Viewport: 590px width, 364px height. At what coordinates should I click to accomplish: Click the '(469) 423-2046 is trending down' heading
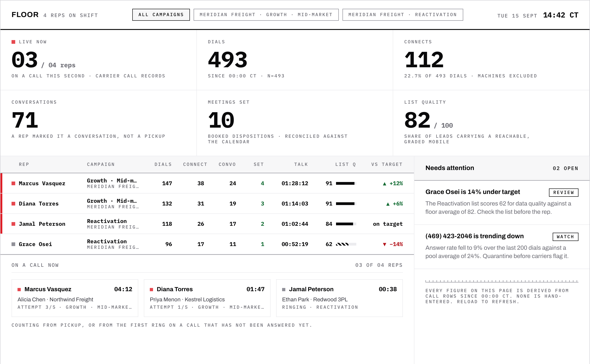474,236
